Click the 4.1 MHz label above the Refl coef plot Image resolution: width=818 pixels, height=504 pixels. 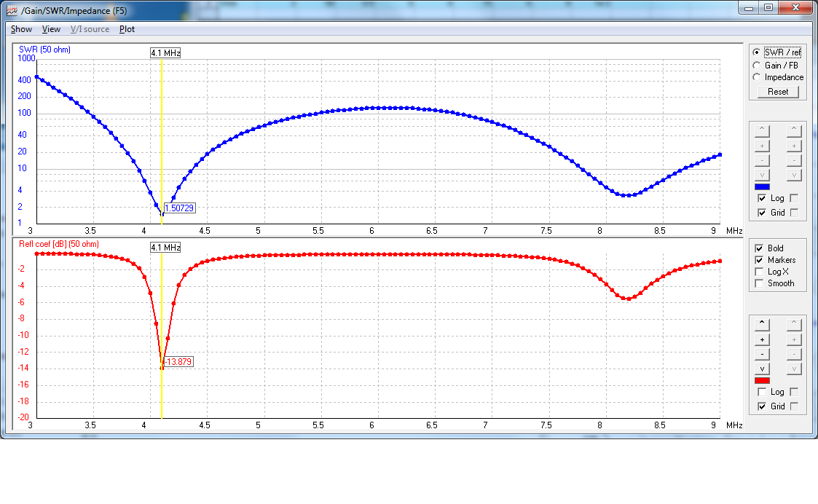pyautogui.click(x=165, y=248)
